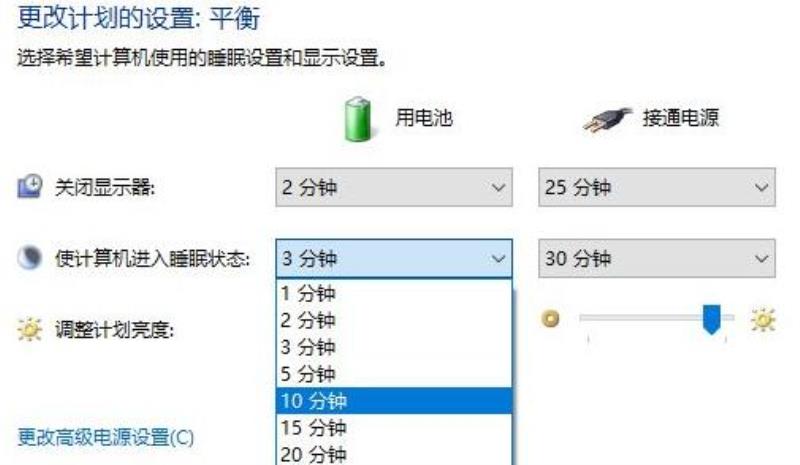Choose 5 分钟 in the dropdown list
The width and height of the screenshot is (800, 465).
pos(394,374)
